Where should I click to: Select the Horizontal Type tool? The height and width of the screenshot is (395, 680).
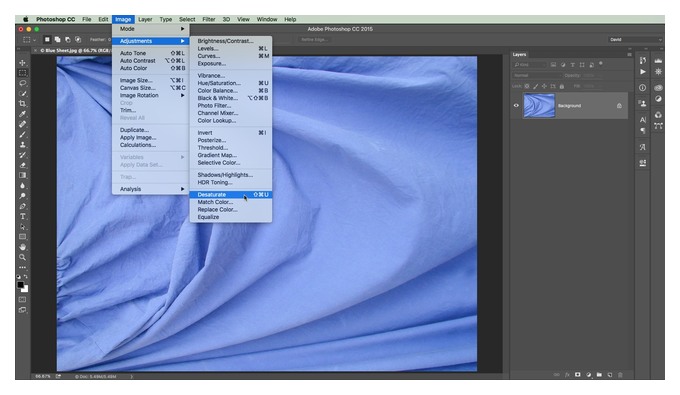[23, 216]
